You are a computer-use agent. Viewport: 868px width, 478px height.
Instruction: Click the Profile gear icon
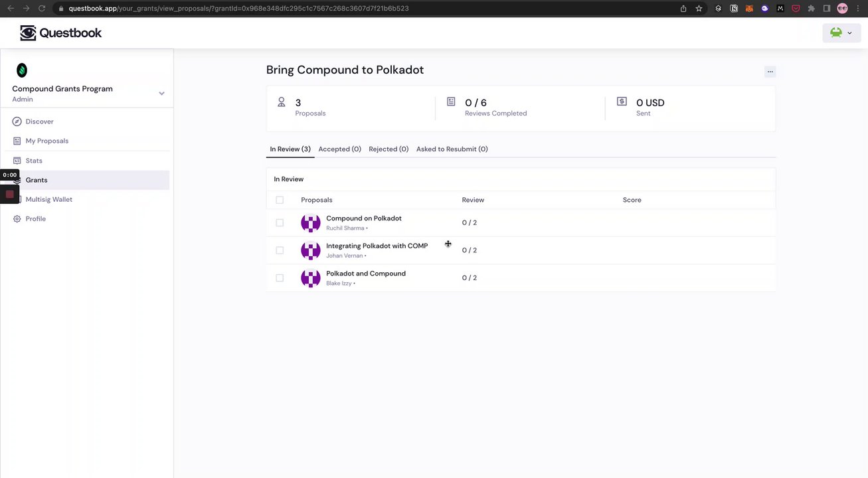[17, 219]
